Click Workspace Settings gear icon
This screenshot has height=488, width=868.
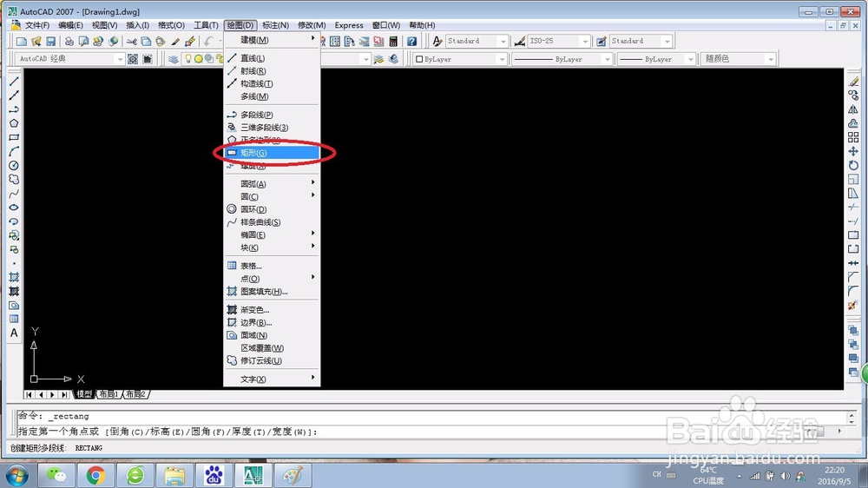(133, 59)
